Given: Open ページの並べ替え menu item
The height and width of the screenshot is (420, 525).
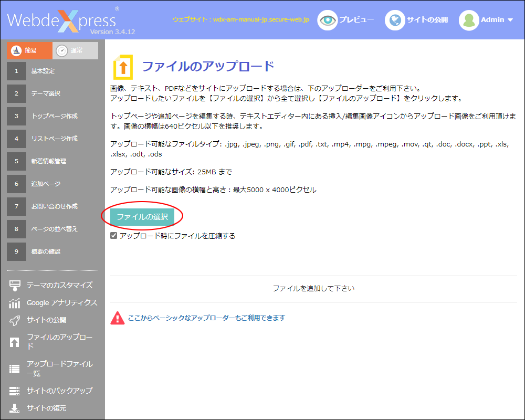Looking at the screenshot, I should 55,229.
